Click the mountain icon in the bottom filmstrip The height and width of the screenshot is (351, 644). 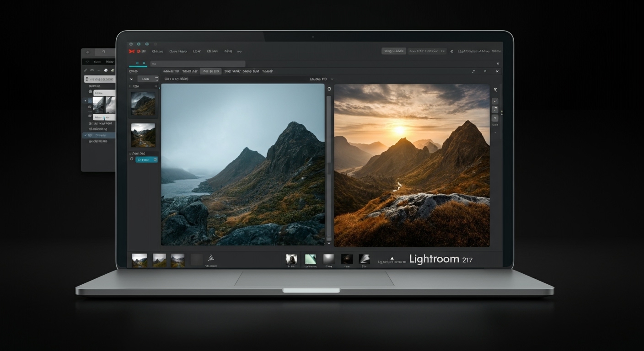click(212, 257)
